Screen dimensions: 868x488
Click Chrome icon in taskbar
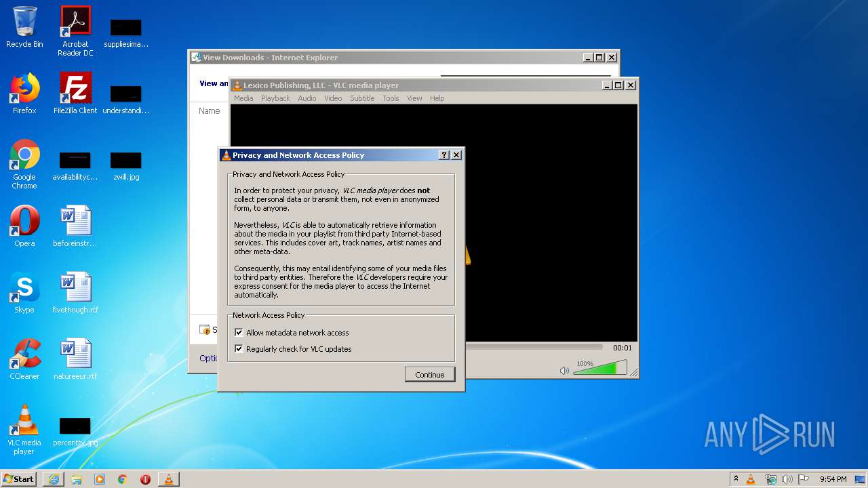[123, 479]
